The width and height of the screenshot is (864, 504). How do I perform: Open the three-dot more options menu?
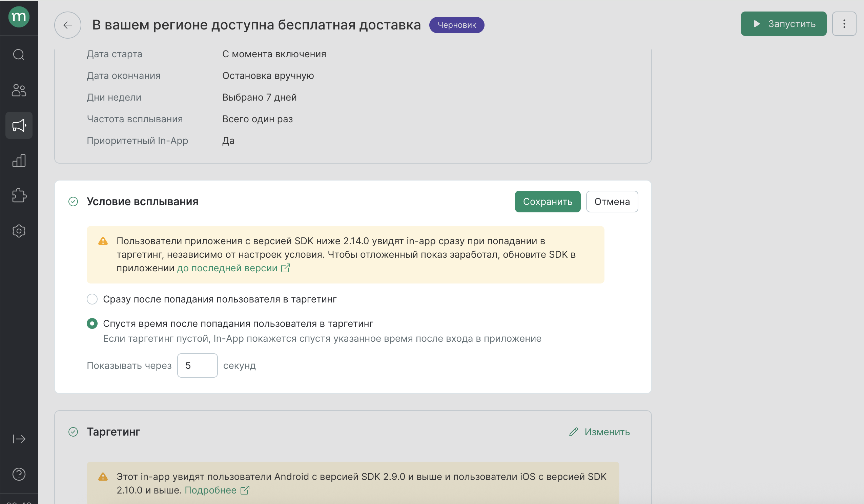844,24
